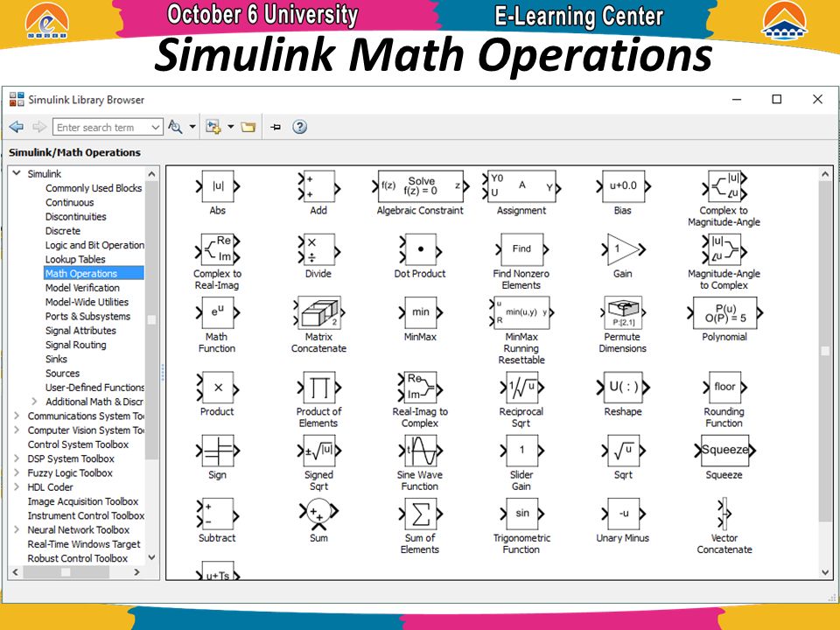Screen dimensions: 840x630
Task: Expand the DSP System Toolbox node
Action: coord(17,458)
